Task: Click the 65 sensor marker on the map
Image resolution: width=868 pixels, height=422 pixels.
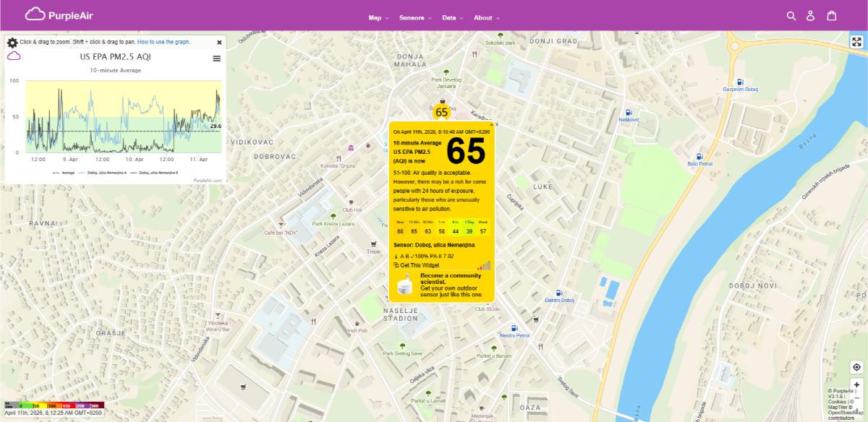Action: coord(441,112)
